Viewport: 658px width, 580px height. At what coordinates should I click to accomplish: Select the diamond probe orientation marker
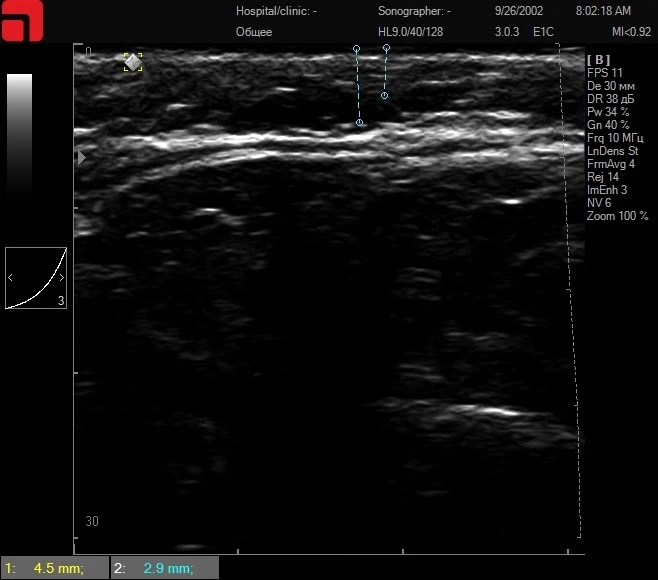[132, 63]
